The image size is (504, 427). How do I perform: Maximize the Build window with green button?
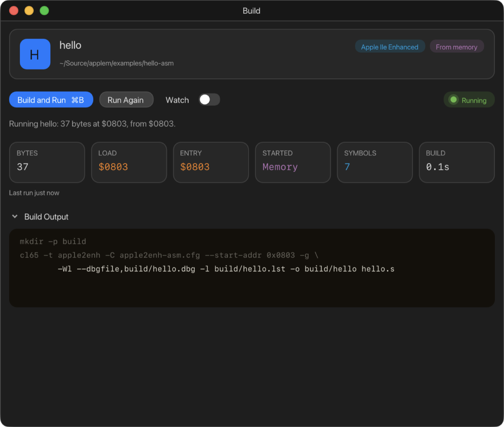[x=44, y=11]
